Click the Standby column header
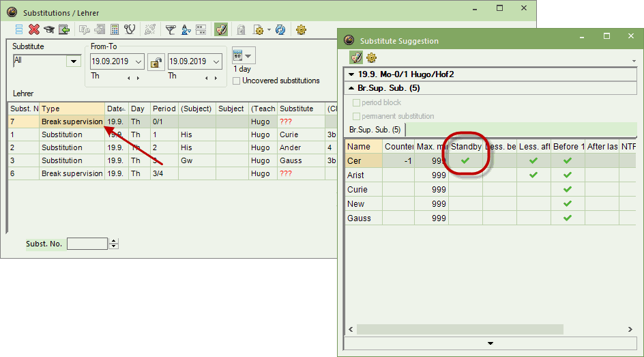This screenshot has height=357, width=644. tap(466, 146)
